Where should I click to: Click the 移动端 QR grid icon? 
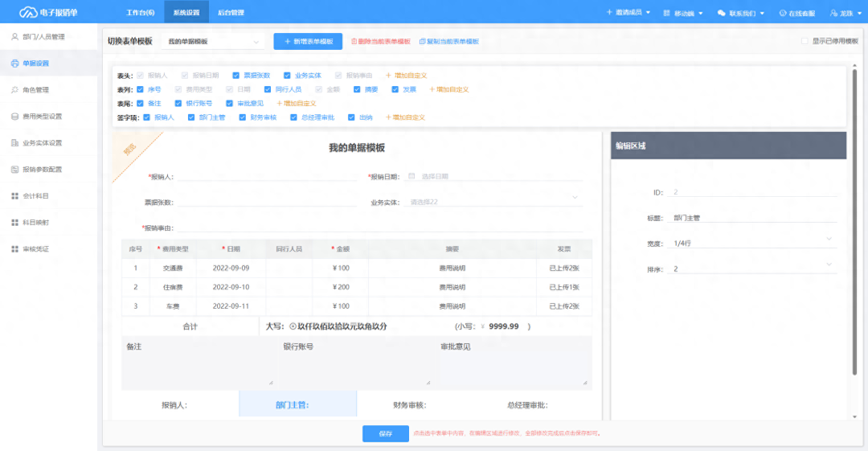click(x=666, y=13)
